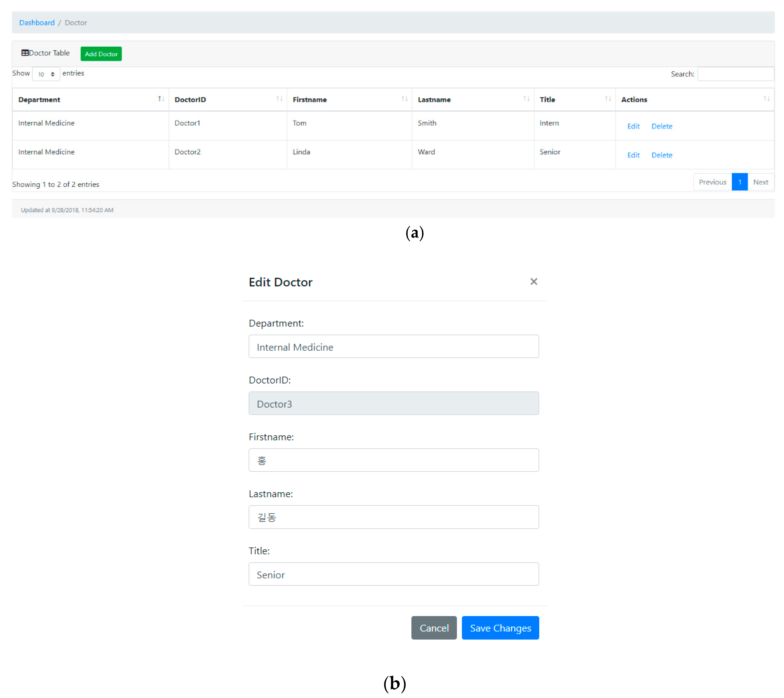Go to Next page
This screenshot has width=784, height=698.
(x=761, y=182)
